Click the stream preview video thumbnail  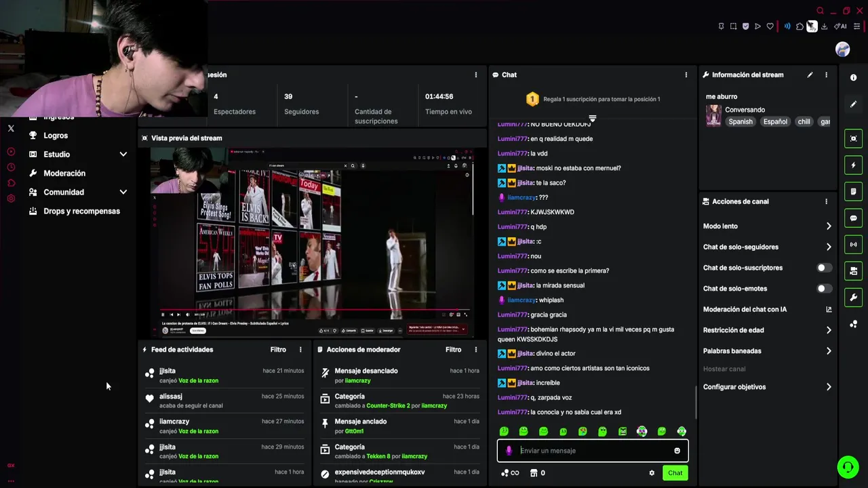click(x=312, y=242)
